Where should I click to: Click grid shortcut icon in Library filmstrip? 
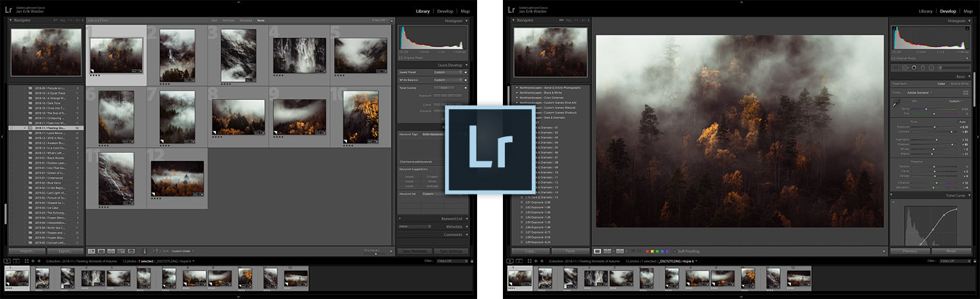[x=26, y=261]
